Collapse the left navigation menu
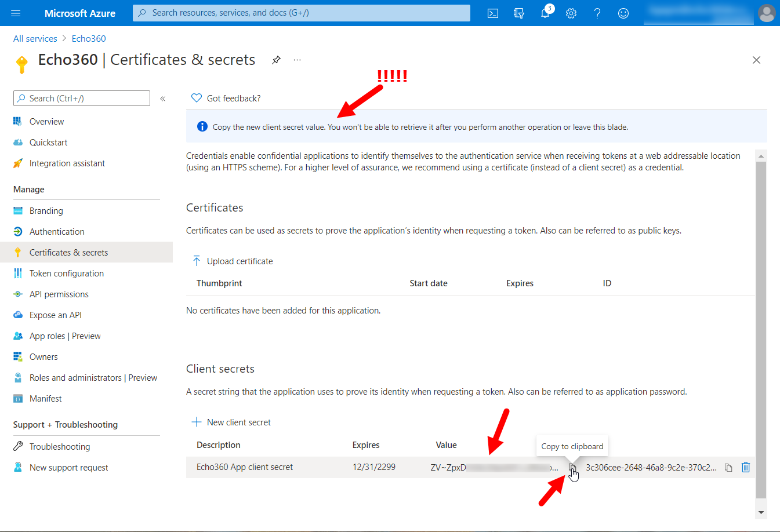Screen dimensions: 780x532 [x=163, y=99]
